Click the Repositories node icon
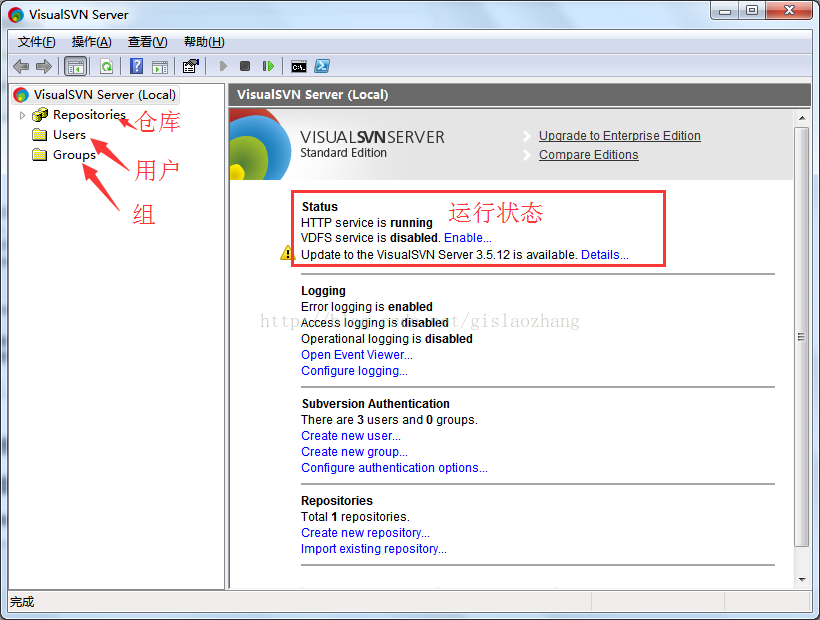The image size is (820, 620). click(40, 114)
